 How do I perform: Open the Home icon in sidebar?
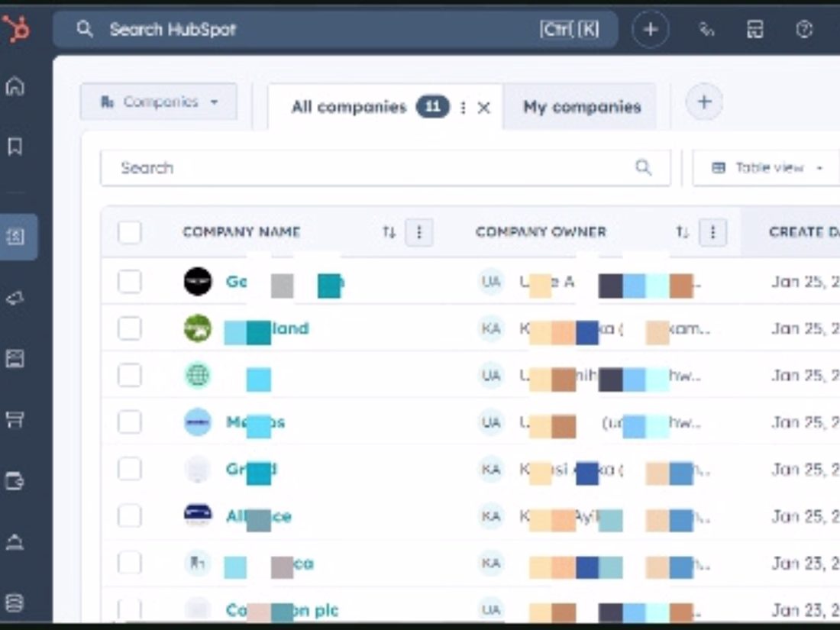coord(15,86)
